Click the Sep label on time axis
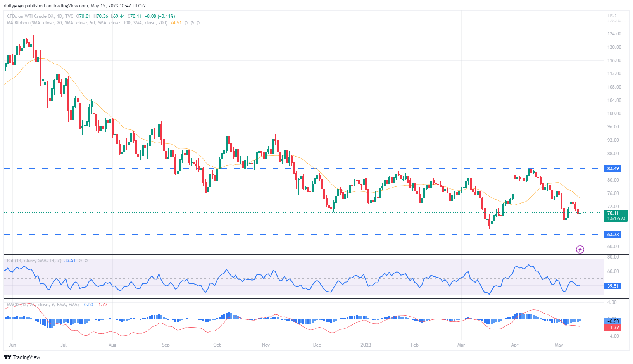 coord(166,345)
